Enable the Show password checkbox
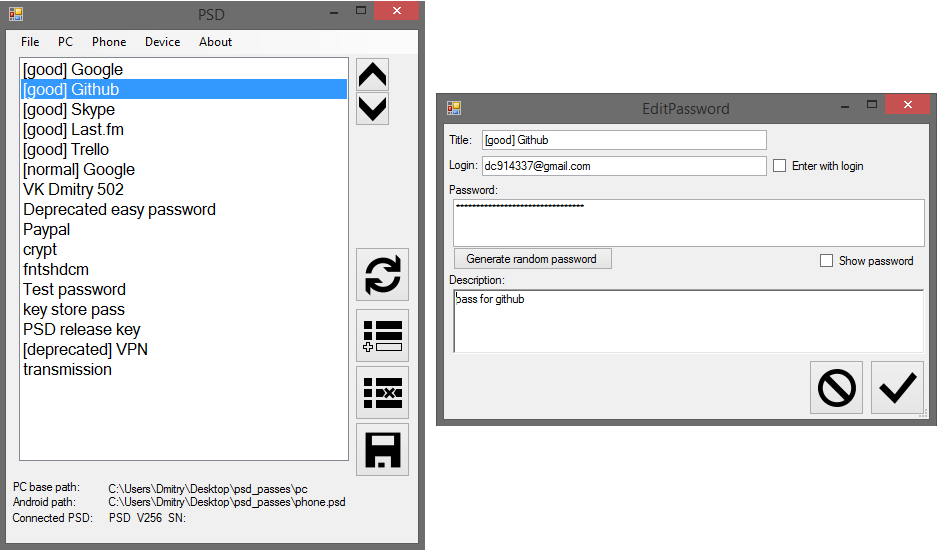 click(826, 260)
